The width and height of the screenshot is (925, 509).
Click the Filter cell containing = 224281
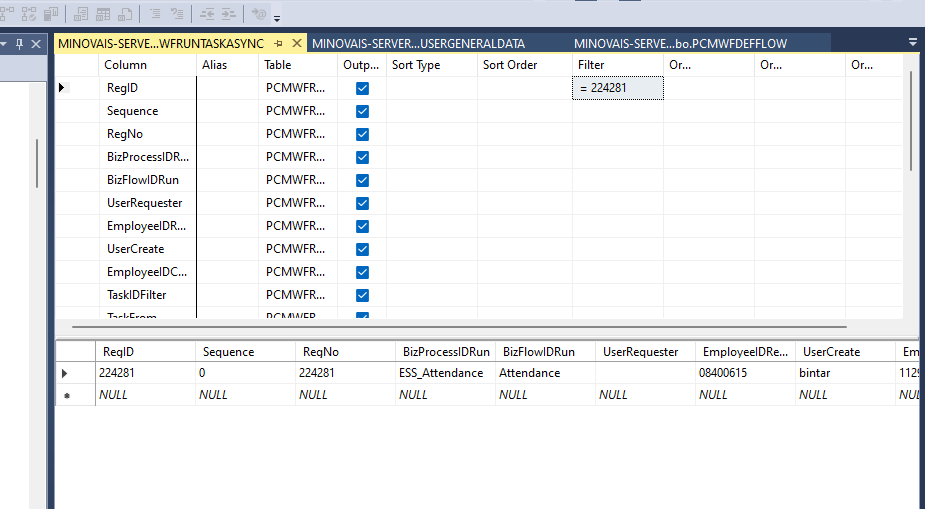click(617, 88)
